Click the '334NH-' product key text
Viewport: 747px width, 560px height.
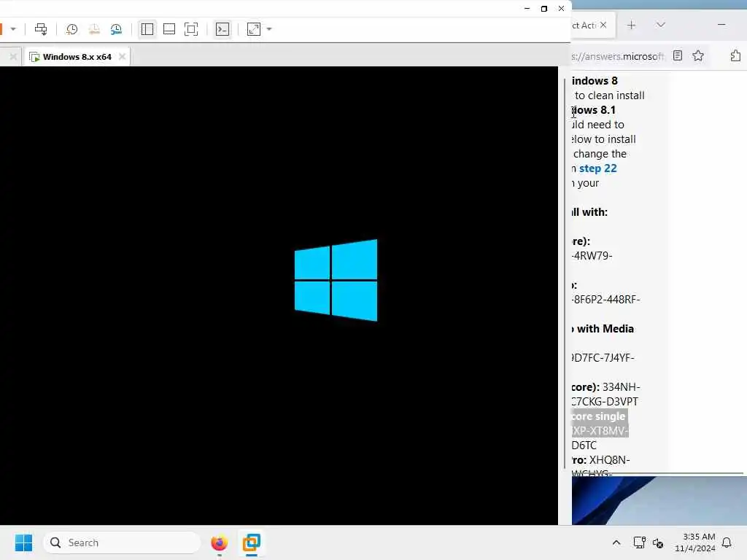point(622,386)
